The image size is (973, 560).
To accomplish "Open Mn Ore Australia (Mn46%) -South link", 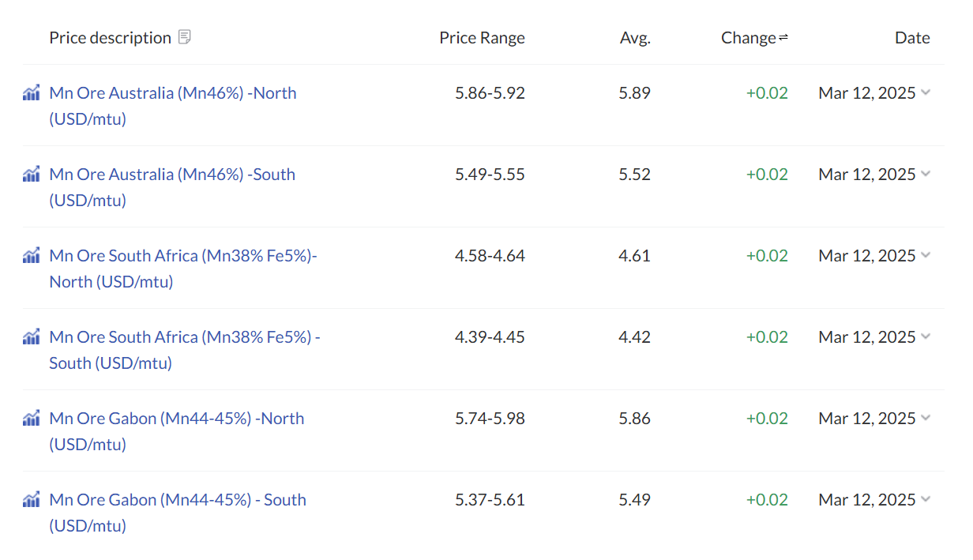I will click(x=172, y=187).
